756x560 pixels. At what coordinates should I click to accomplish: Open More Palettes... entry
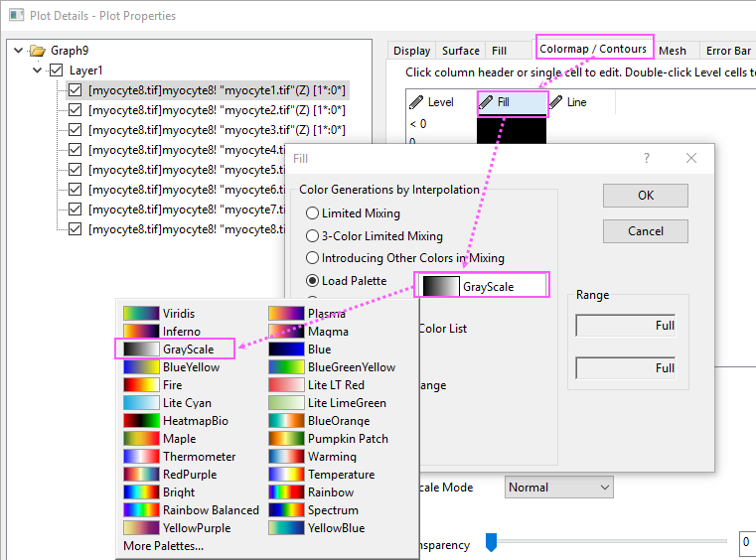point(163,545)
